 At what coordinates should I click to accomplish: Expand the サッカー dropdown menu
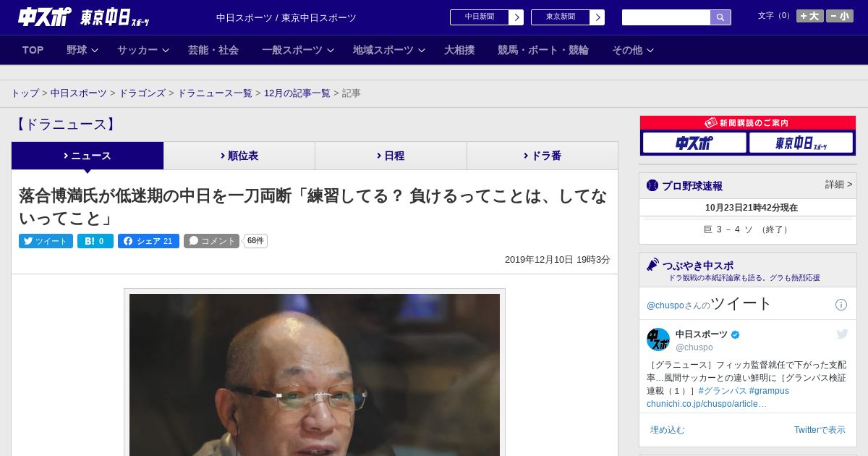pos(143,50)
